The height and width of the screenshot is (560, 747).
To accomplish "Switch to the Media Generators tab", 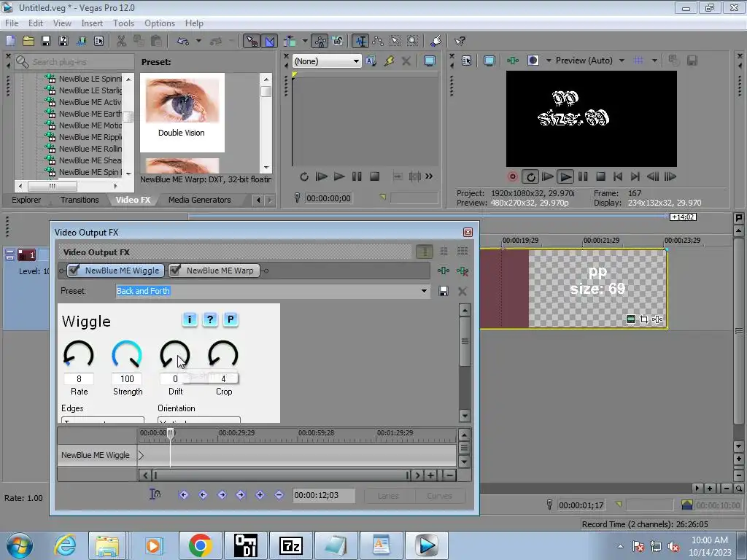I will point(200,200).
